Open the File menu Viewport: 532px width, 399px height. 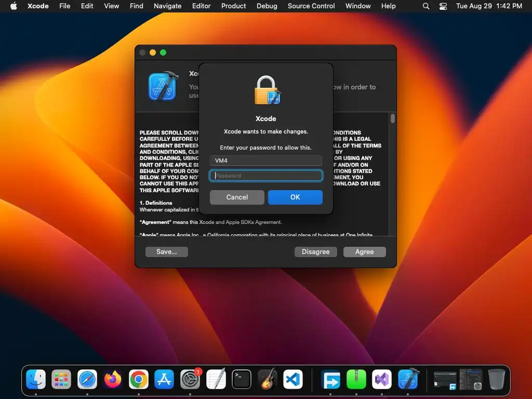point(65,6)
